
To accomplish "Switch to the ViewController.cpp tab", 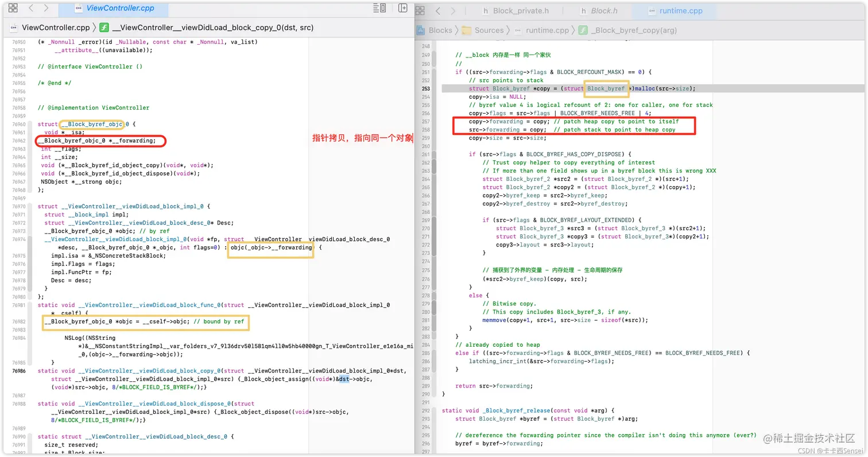I will [x=114, y=9].
